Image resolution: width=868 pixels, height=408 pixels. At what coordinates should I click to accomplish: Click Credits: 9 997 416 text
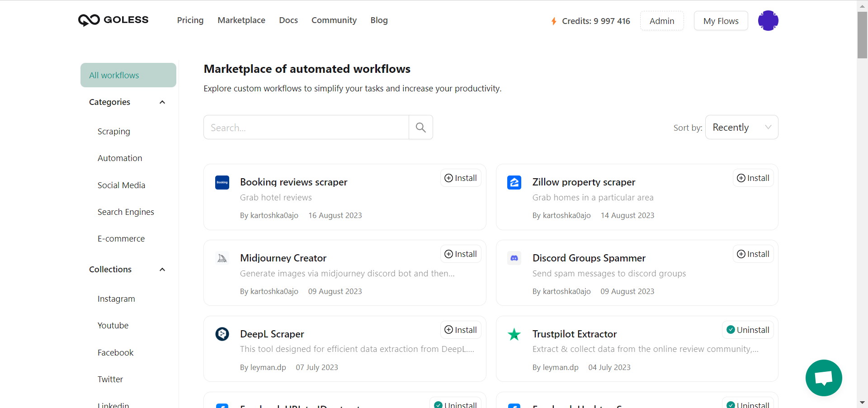[596, 21]
